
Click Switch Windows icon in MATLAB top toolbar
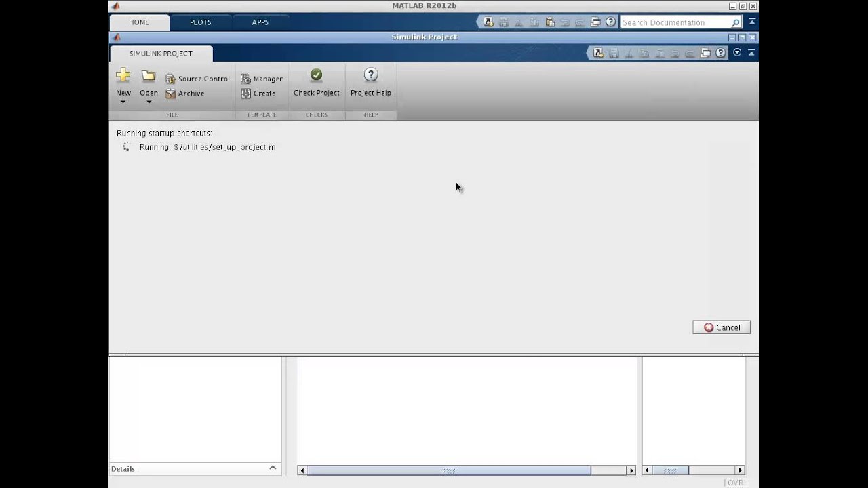(x=595, y=22)
